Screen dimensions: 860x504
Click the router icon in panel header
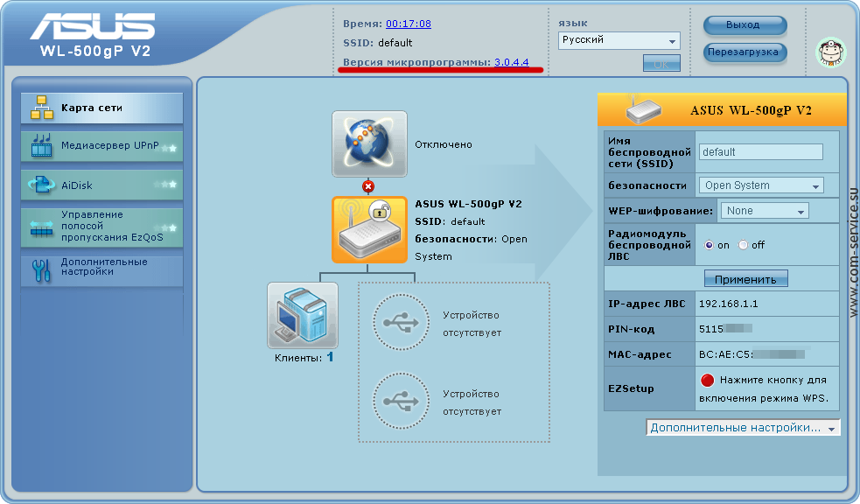coord(643,108)
